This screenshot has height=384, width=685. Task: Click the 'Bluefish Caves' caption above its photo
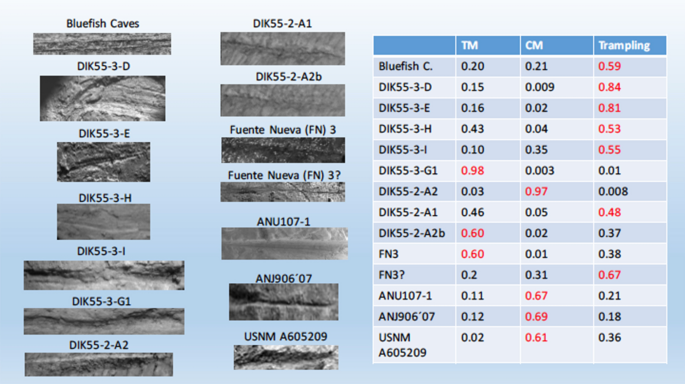click(103, 24)
